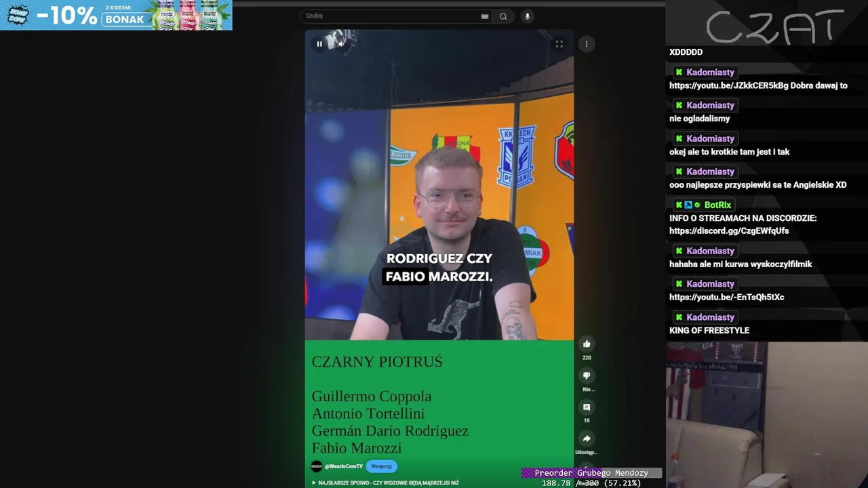Open the discord.gg/CzgEWfqUfs invite link
Viewport: 868px width, 488px height.
[729, 231]
